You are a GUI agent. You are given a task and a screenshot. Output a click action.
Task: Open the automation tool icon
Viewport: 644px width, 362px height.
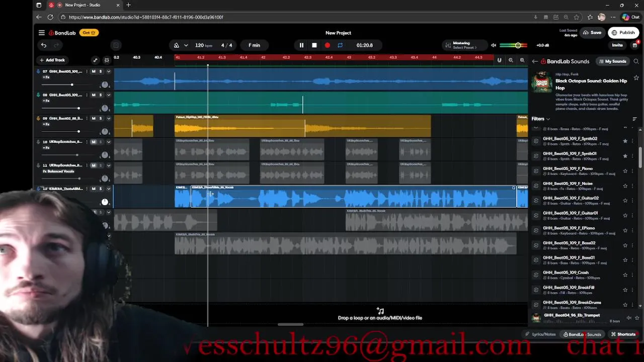pyautogui.click(x=95, y=60)
